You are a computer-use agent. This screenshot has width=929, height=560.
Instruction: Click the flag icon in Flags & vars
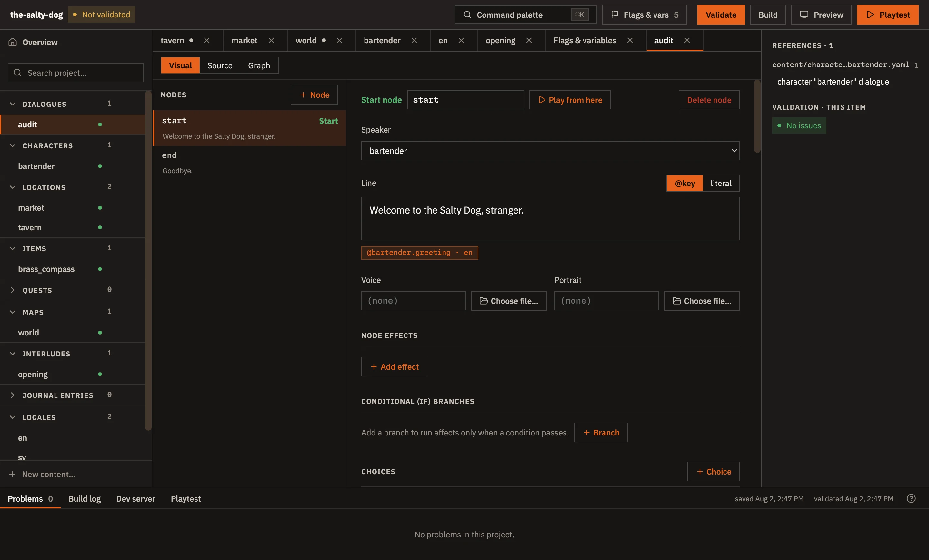(x=614, y=15)
